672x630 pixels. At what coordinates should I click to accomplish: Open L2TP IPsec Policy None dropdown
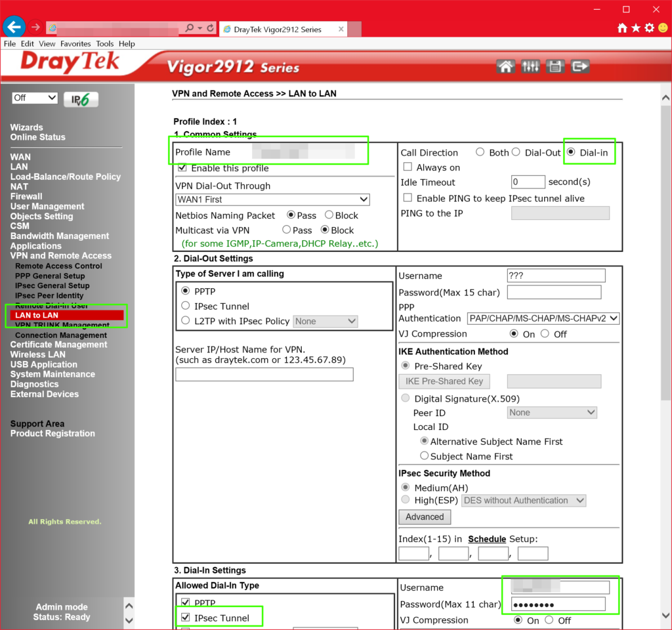tap(325, 322)
